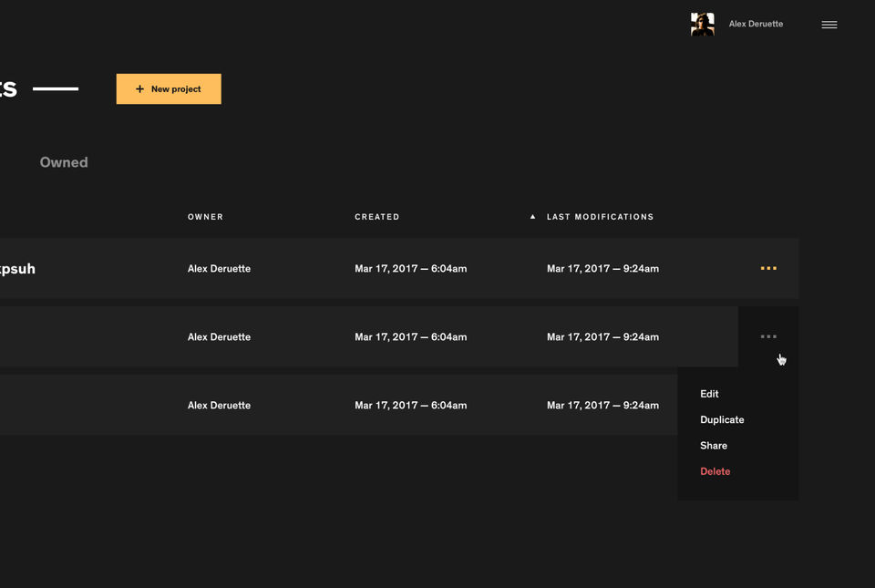The image size is (875, 588).
Task: Sort by the Created column header
Action: (376, 217)
